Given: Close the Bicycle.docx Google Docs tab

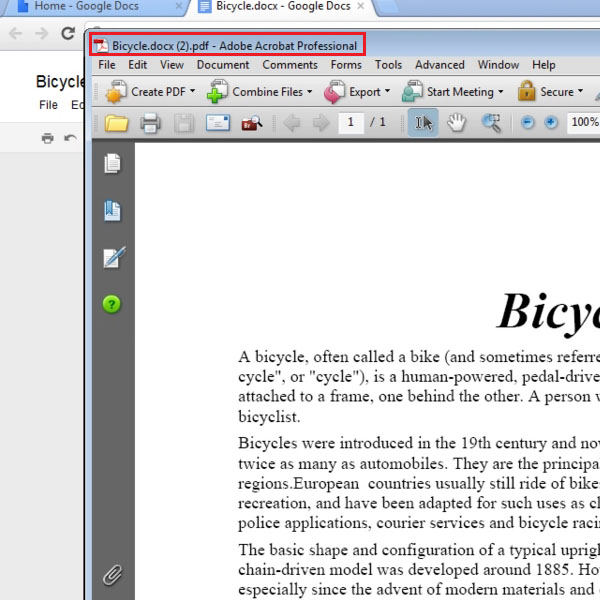Looking at the screenshot, I should [x=360, y=6].
